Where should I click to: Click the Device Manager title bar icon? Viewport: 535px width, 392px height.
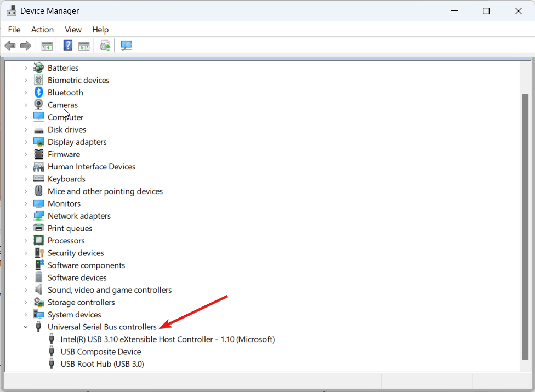pyautogui.click(x=12, y=10)
